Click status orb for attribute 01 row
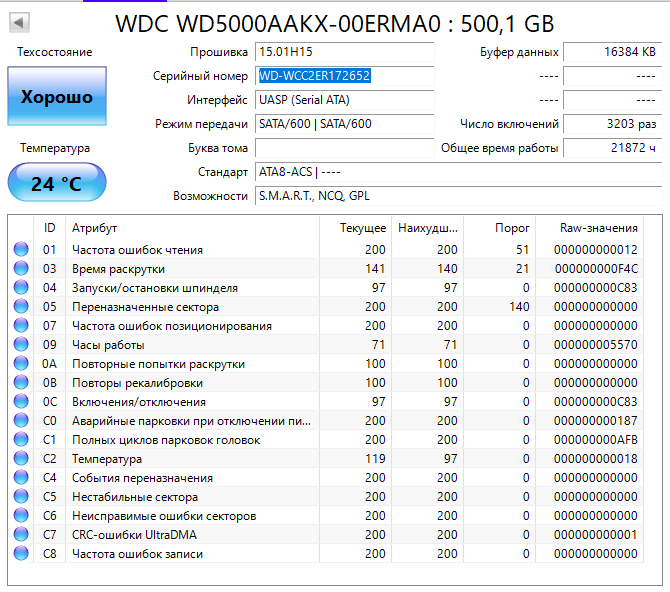Screen dimensions: 670x592 [x=21, y=249]
